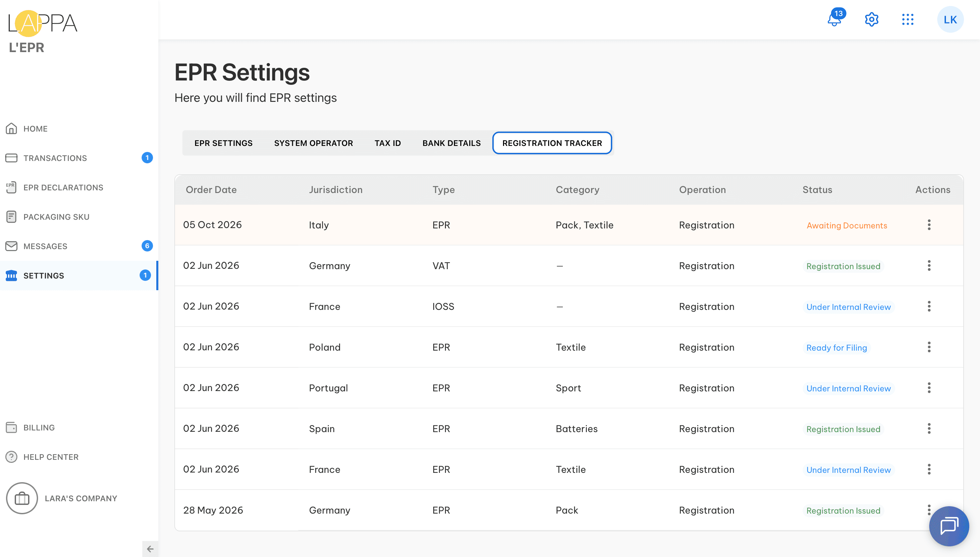
Task: Open the apps grid icon in header
Action: tap(907, 19)
